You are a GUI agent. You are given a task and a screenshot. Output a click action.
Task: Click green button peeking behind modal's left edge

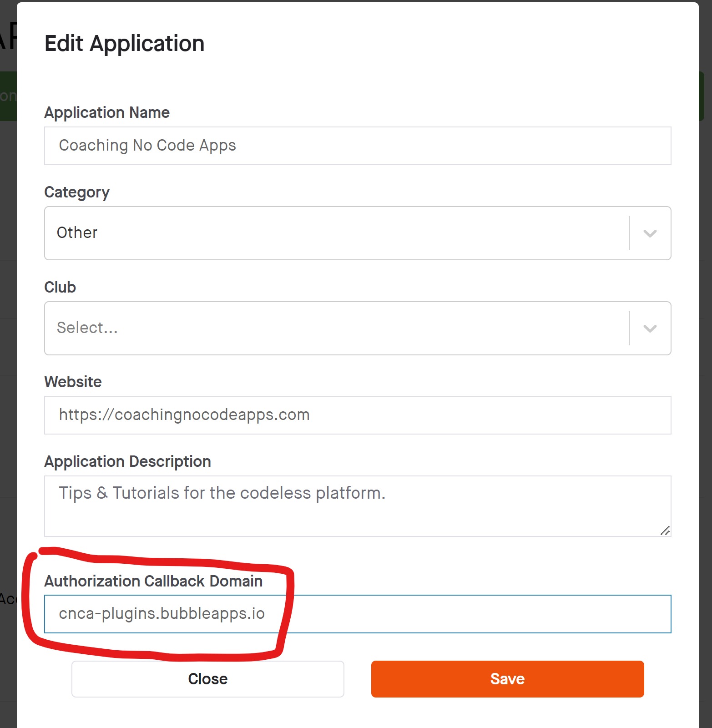pos(8,96)
